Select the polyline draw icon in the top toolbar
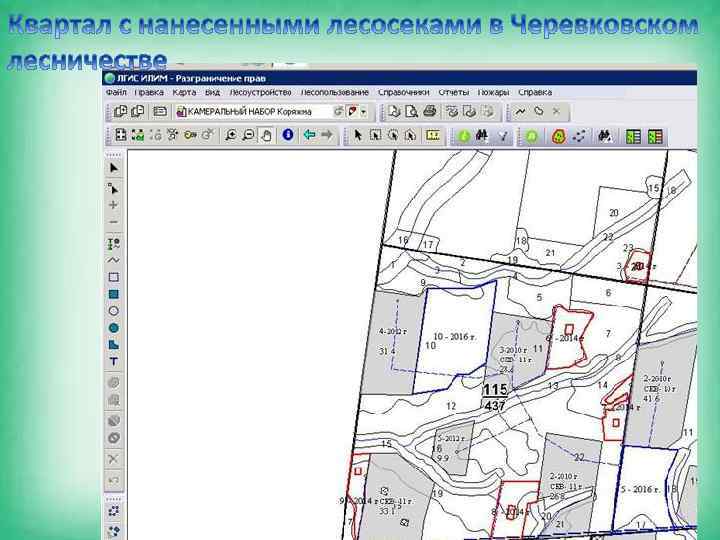The height and width of the screenshot is (540, 720). pos(521,112)
